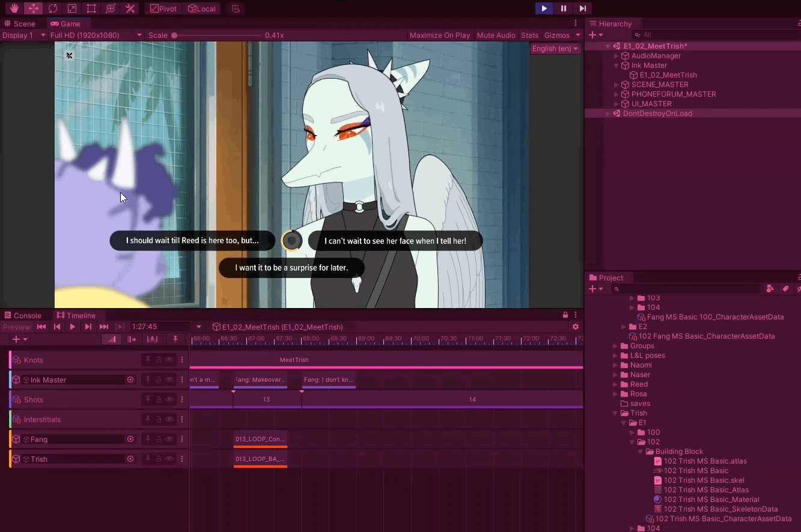Open the Timeline settings gear
Viewport: 801px width, 532px height.
tap(575, 327)
